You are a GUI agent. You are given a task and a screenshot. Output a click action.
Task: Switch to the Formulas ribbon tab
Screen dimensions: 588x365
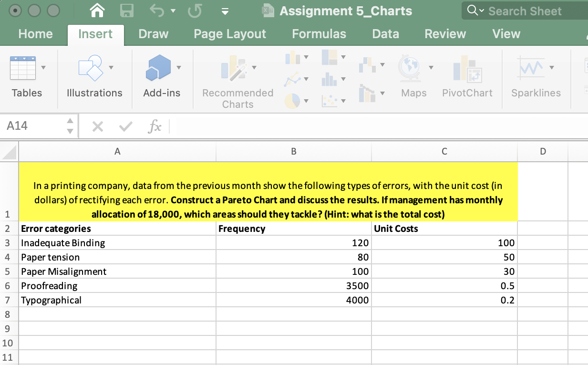(319, 33)
